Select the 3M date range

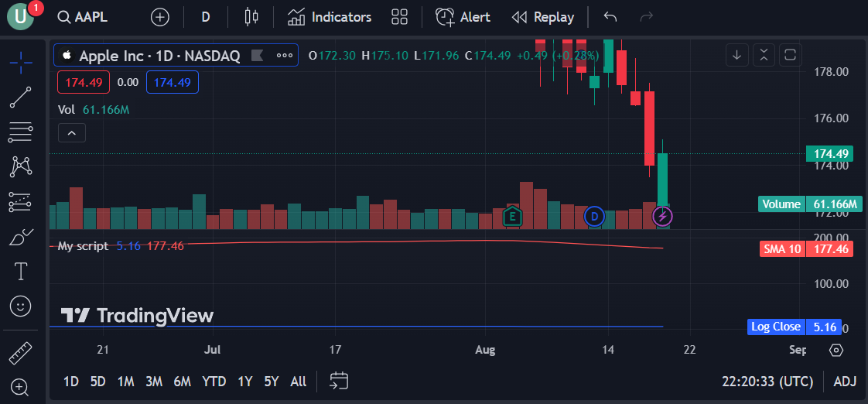(154, 382)
